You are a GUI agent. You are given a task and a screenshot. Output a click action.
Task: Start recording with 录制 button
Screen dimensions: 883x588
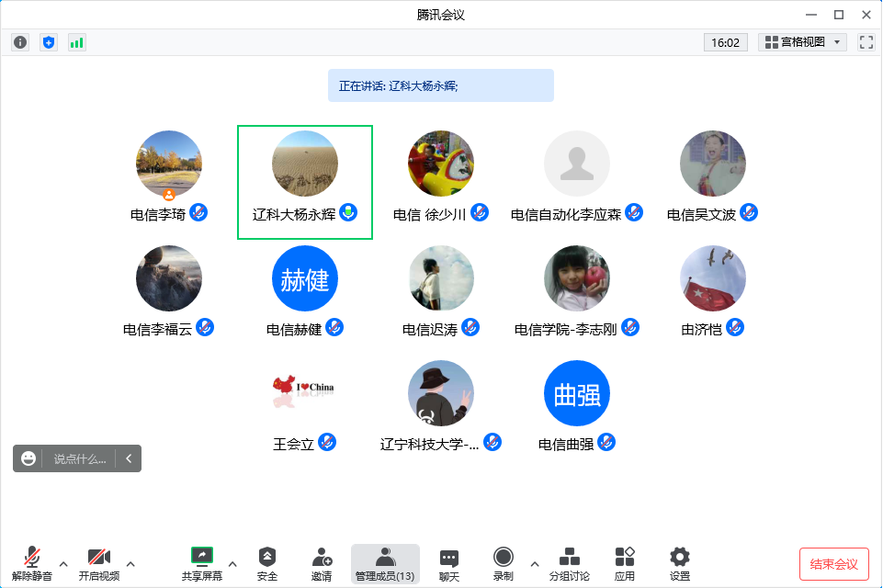503,563
